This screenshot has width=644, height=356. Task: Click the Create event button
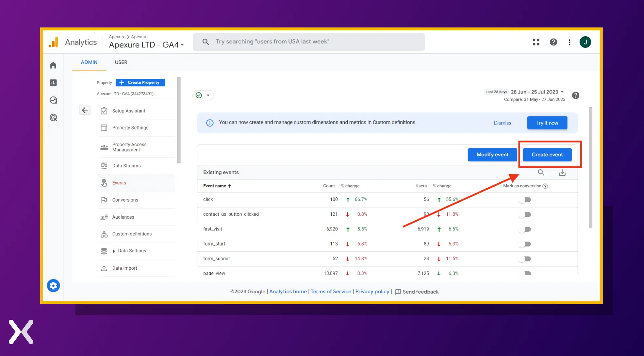pos(547,155)
